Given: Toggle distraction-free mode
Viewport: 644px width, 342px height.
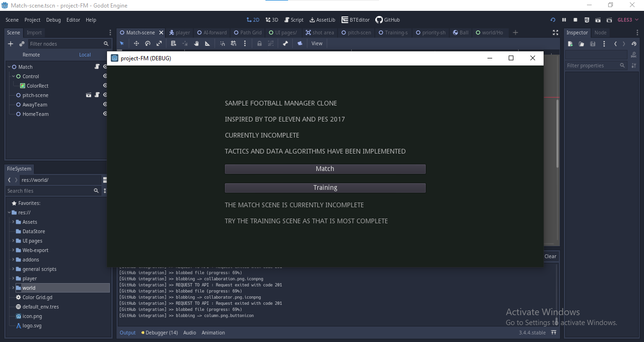Looking at the screenshot, I should click(x=556, y=33).
